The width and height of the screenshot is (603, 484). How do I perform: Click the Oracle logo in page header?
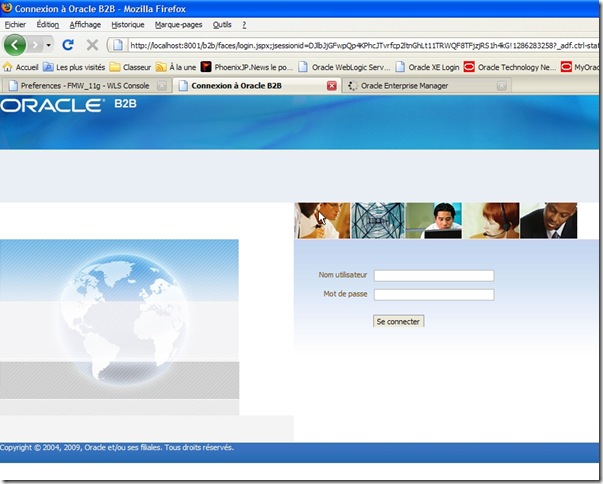pyautogui.click(x=52, y=105)
